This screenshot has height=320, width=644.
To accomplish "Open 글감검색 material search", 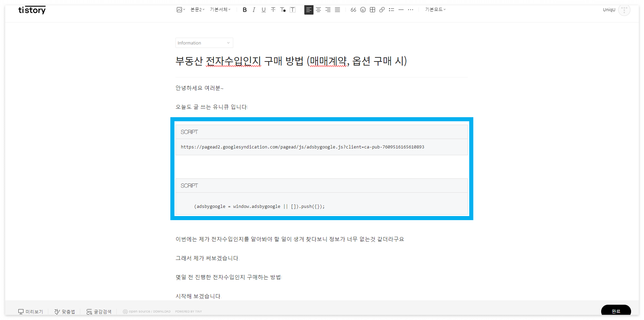I will [99, 312].
